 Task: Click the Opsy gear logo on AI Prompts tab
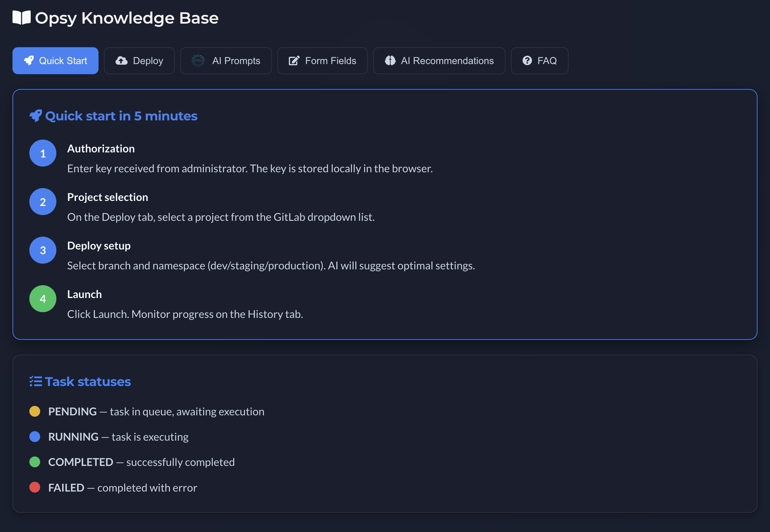(x=198, y=61)
